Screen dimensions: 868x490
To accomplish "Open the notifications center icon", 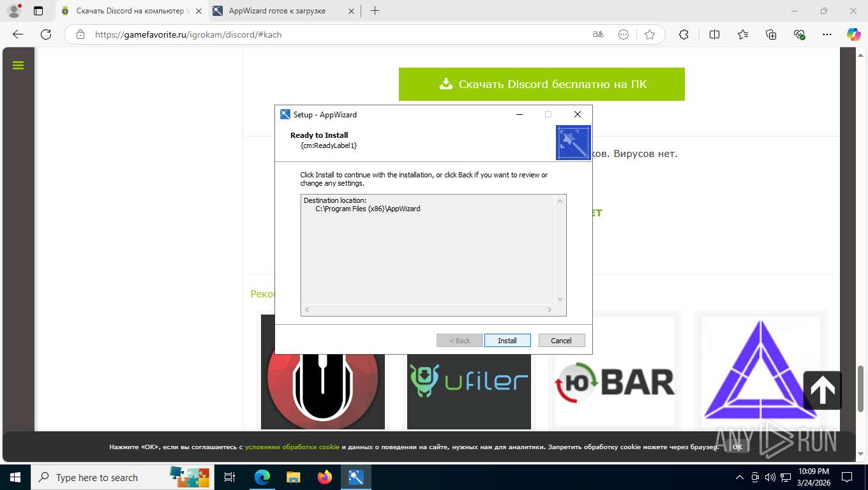I will 847,477.
